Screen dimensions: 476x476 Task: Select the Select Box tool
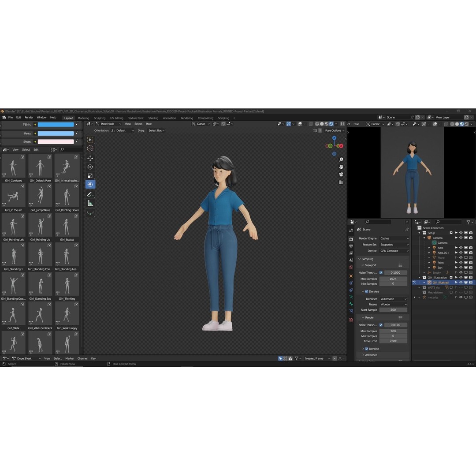tap(90, 140)
